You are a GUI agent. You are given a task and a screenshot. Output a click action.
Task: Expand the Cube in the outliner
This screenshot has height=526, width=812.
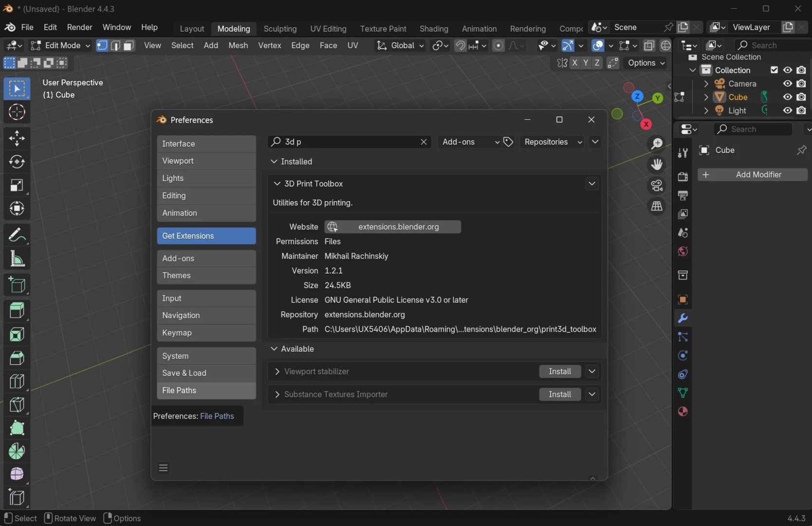(x=706, y=97)
